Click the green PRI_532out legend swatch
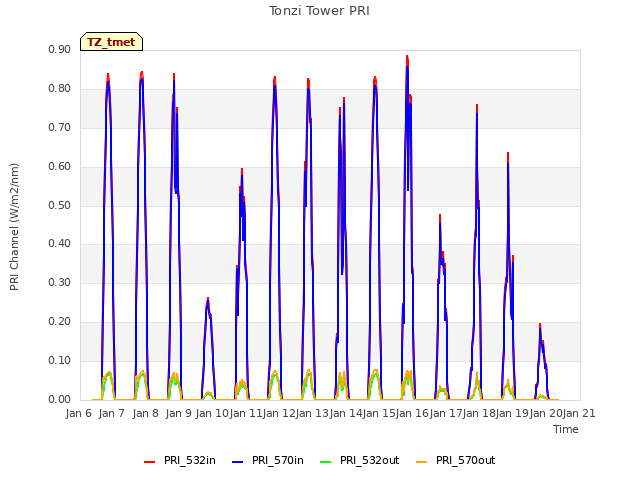Viewport: 640px width, 480px height. point(326,462)
